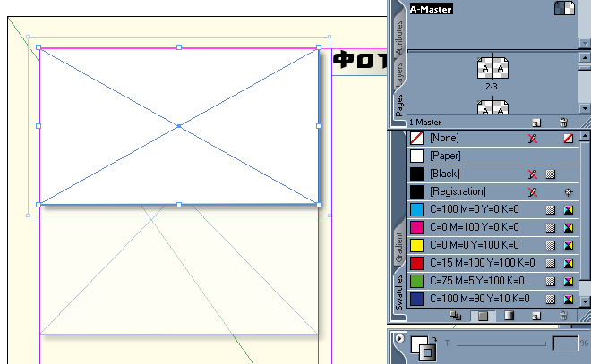The image size is (591, 364).
Task: Pick the green C=75 M=5 Y=100 K=0 swatch
Action: [492, 281]
